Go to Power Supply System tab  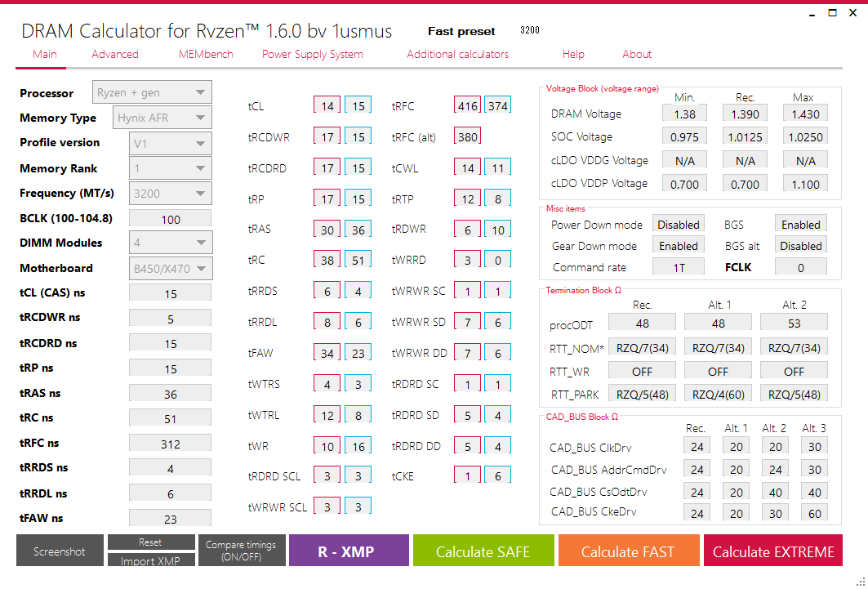(312, 54)
